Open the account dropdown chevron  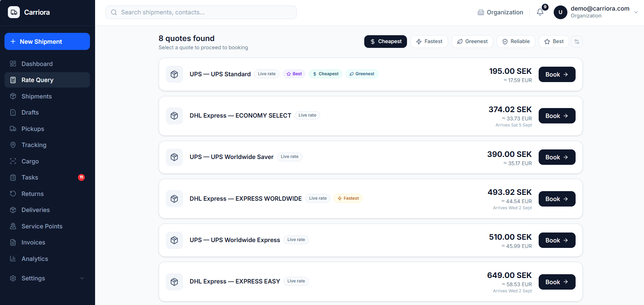coord(636,12)
